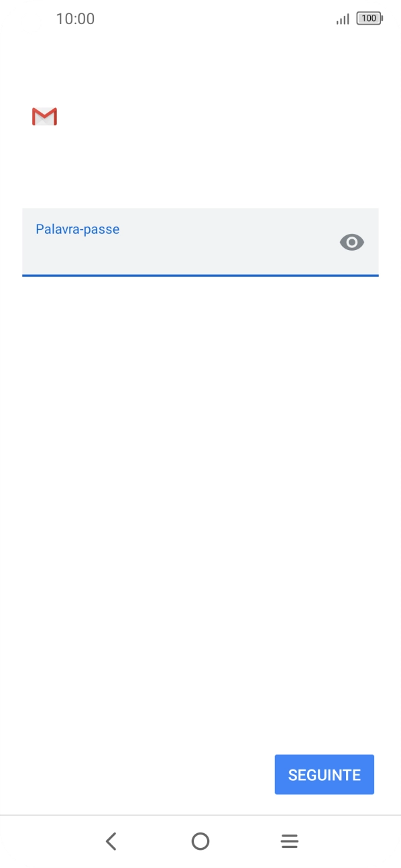Tap the home circle in navigation bar
This screenshot has height=868, width=401.
click(x=200, y=841)
